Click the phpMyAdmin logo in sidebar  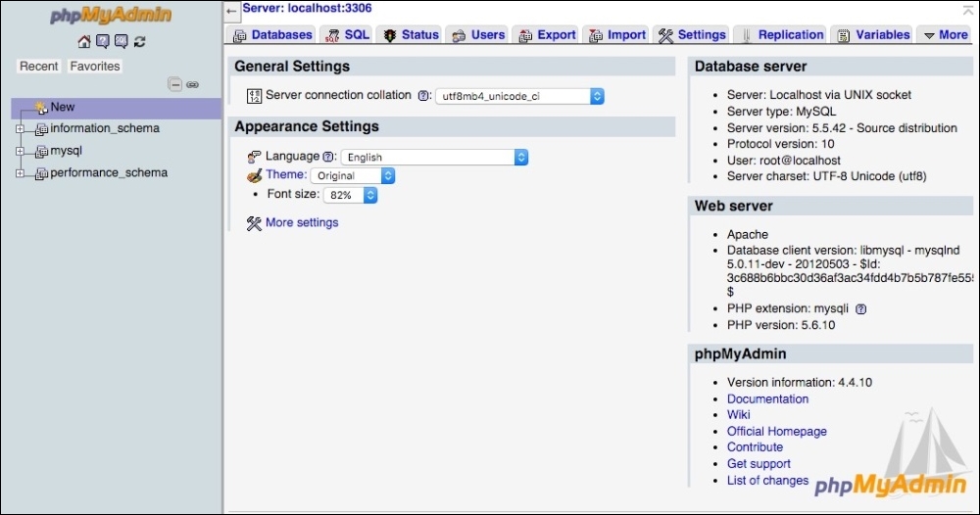point(110,15)
